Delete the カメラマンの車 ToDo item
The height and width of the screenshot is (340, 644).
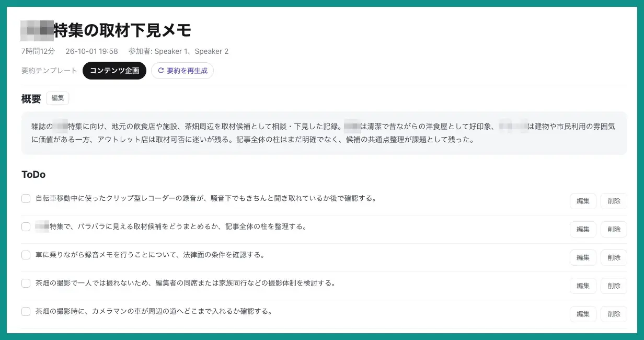click(x=614, y=314)
